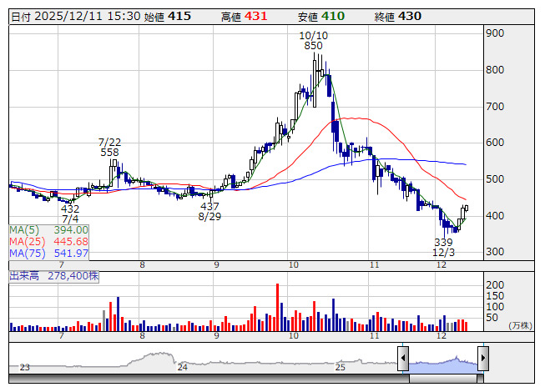Image resolution: width=545 pixels, height=392 pixels.
Task: Click month 11 label under the volume chart
Action: click(x=374, y=336)
